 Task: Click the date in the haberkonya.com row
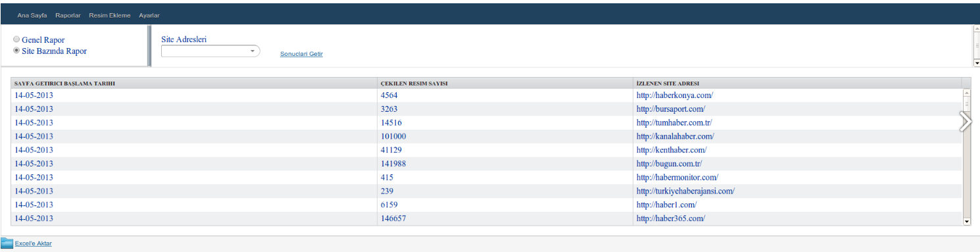point(34,95)
